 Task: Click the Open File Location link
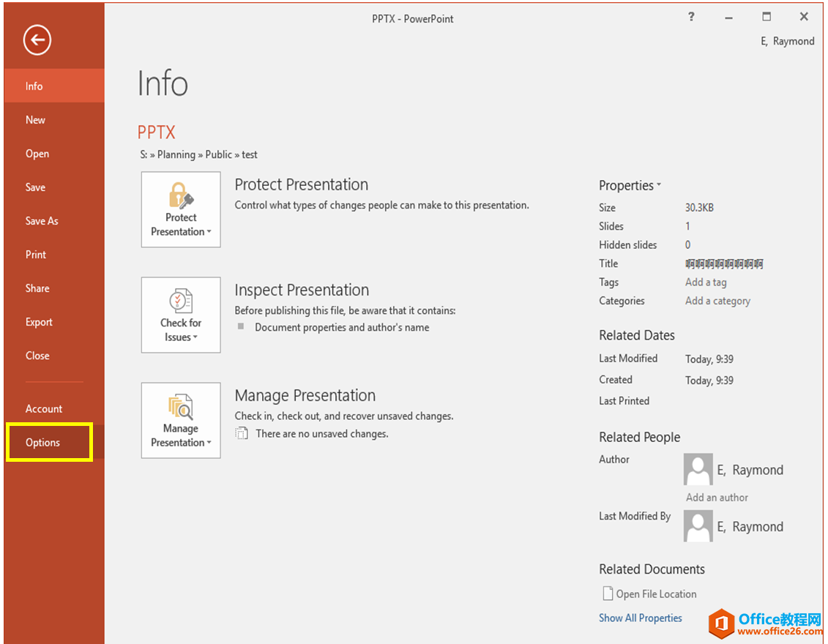[656, 594]
